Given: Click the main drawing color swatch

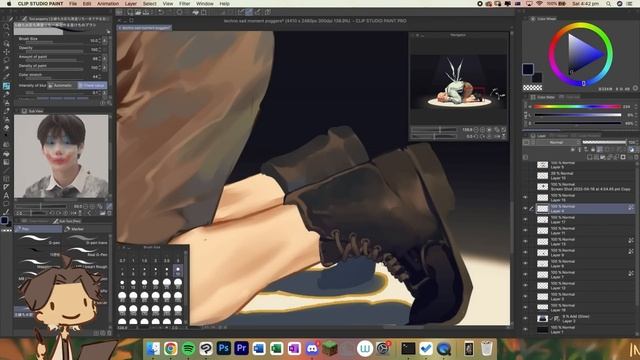Looking at the screenshot, I should click(x=528, y=69).
